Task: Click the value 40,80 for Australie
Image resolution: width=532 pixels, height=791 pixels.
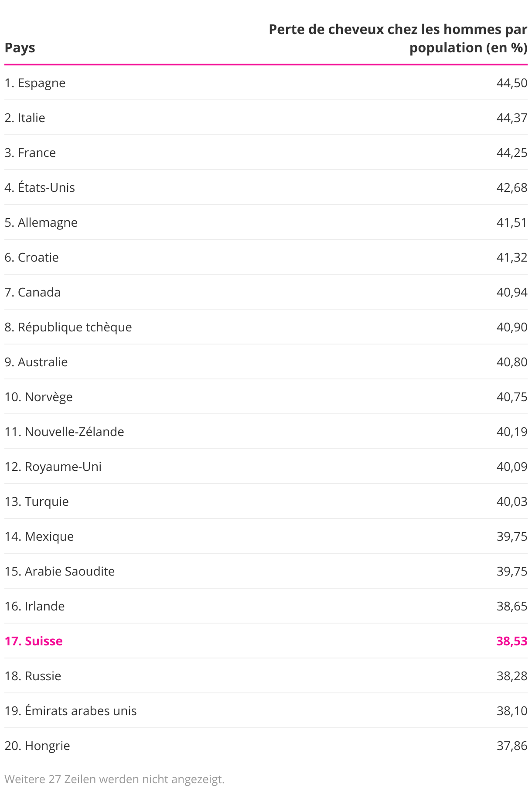Action: point(512,362)
